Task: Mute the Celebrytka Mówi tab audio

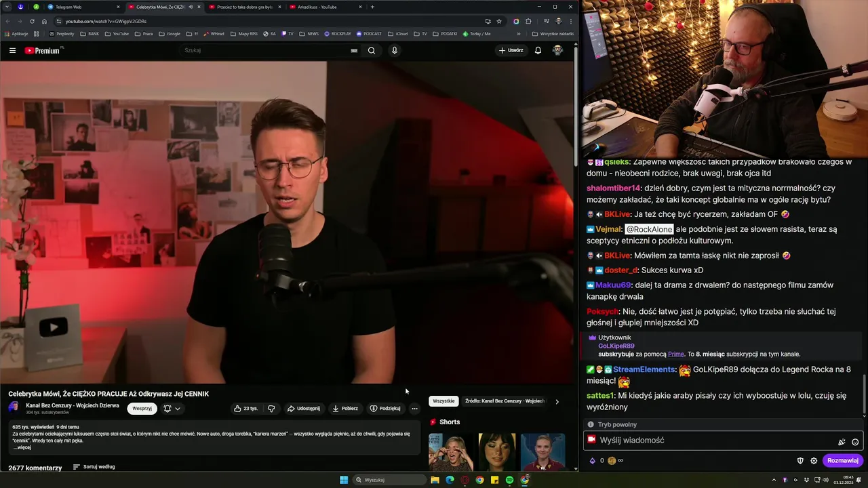Action: click(191, 7)
